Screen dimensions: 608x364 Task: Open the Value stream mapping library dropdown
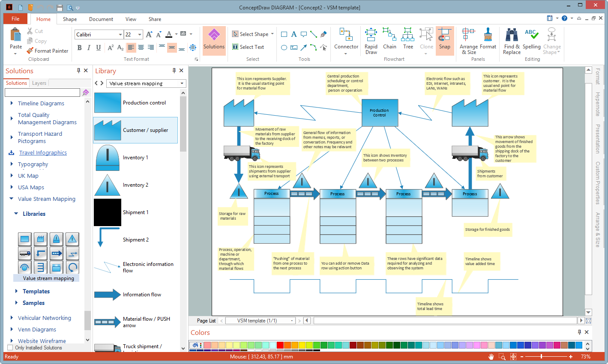(182, 84)
